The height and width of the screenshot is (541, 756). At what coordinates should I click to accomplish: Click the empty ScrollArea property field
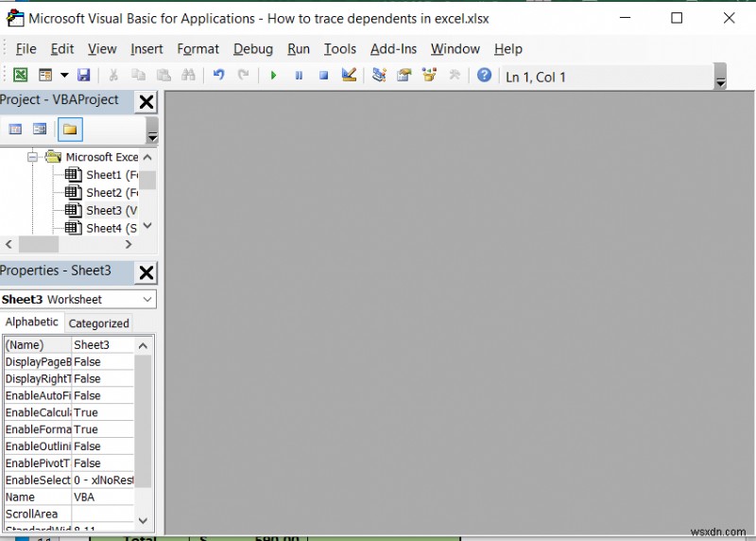pyautogui.click(x=103, y=514)
